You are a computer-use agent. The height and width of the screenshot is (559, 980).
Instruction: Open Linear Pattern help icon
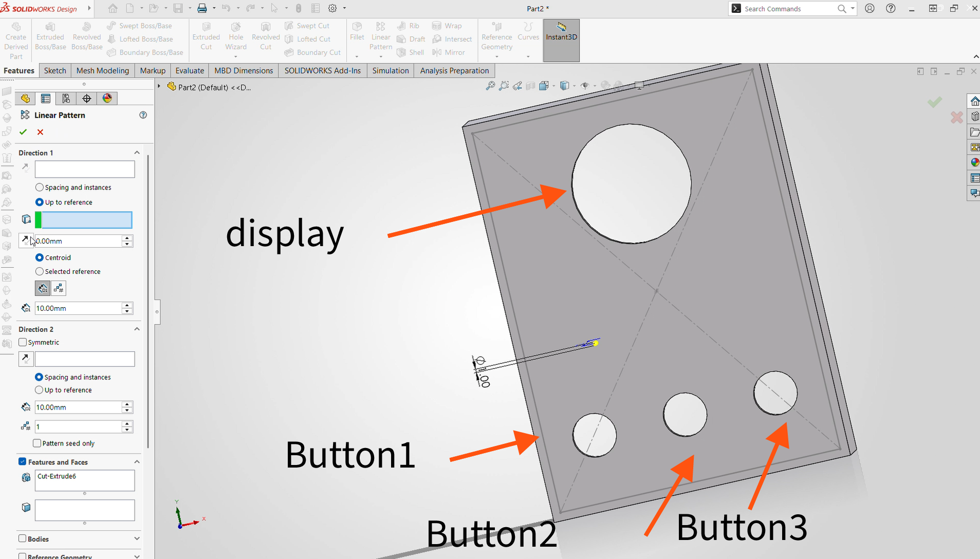pyautogui.click(x=143, y=115)
